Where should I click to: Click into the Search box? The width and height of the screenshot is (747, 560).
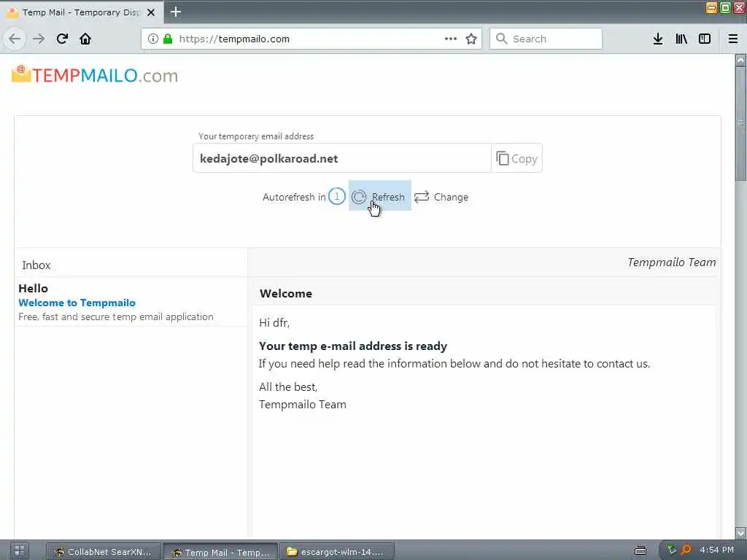point(546,39)
